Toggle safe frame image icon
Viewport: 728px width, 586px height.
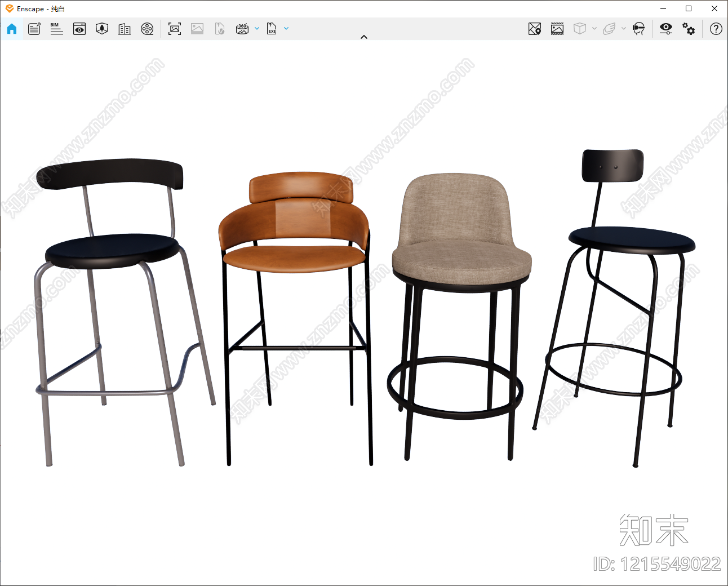557,29
